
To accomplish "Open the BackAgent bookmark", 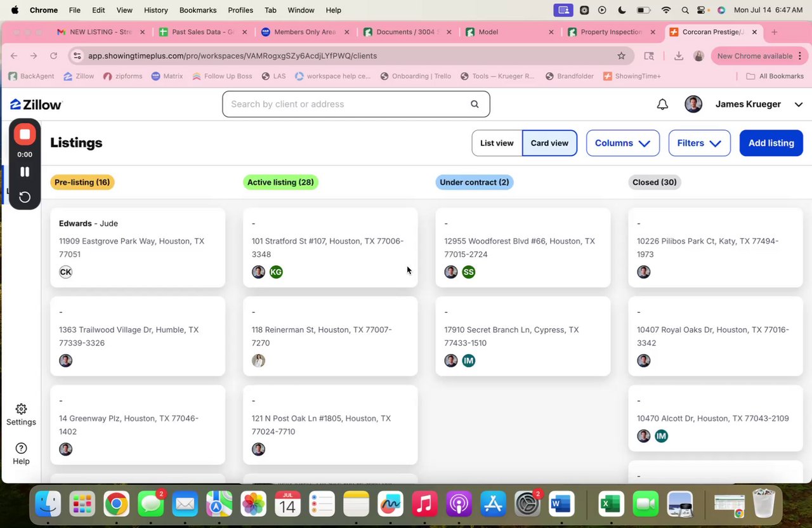I will point(31,76).
